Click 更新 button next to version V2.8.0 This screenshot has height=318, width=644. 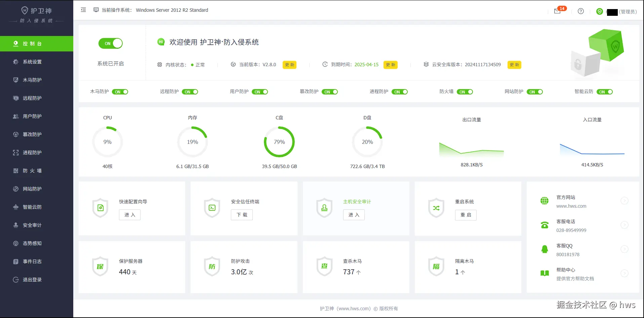pos(289,65)
